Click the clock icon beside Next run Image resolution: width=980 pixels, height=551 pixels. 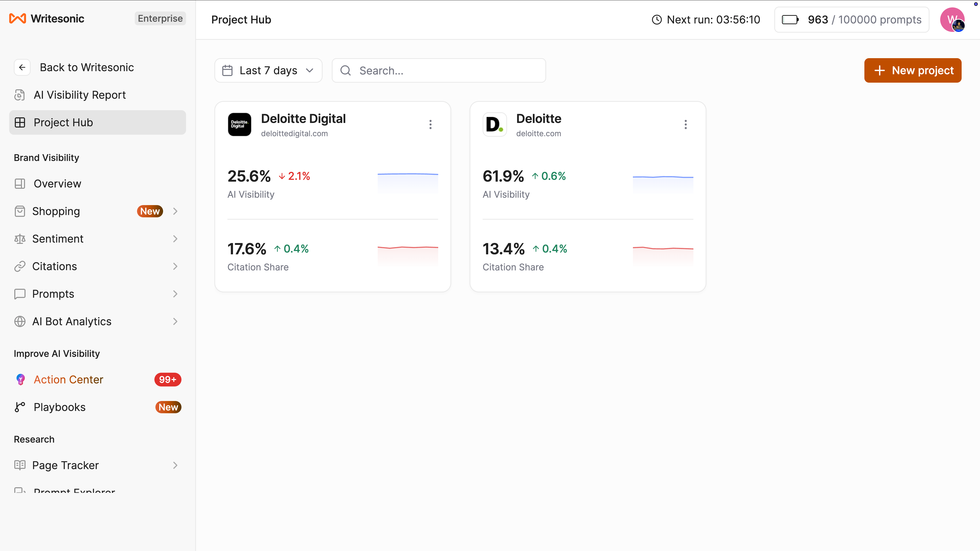[657, 20]
